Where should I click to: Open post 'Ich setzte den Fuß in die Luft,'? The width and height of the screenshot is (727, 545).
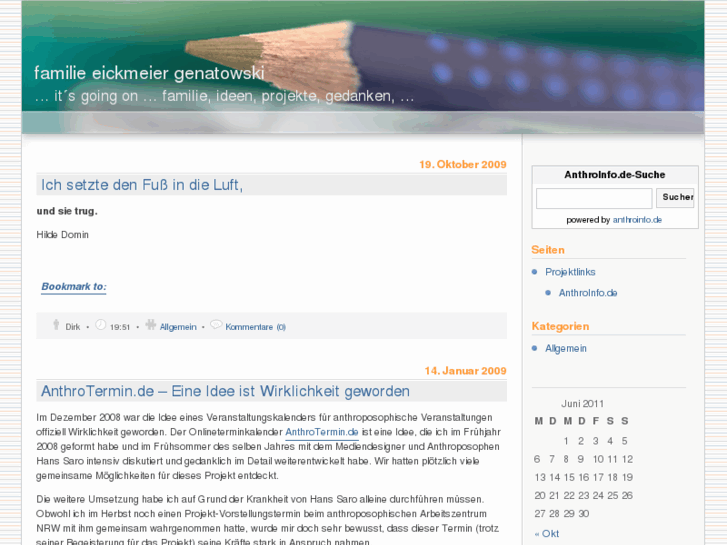pos(142,185)
